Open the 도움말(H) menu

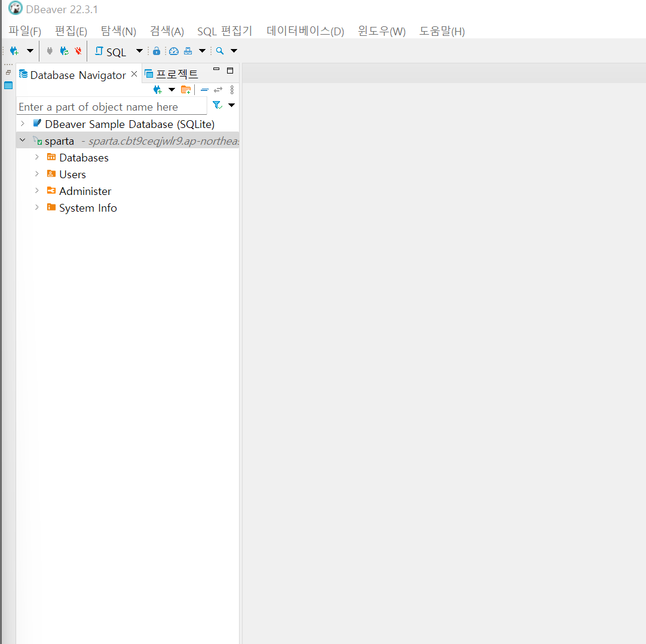click(x=442, y=31)
